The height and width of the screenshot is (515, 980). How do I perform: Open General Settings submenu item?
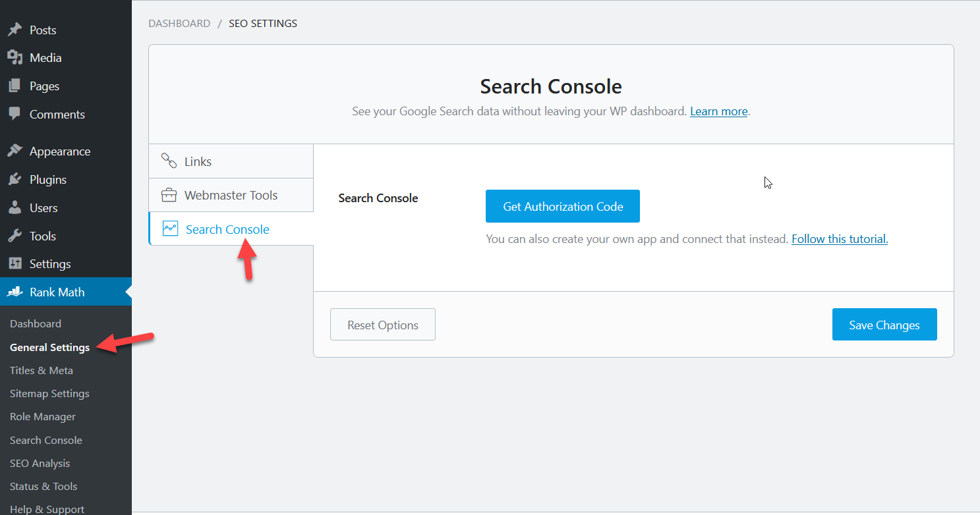tap(49, 347)
